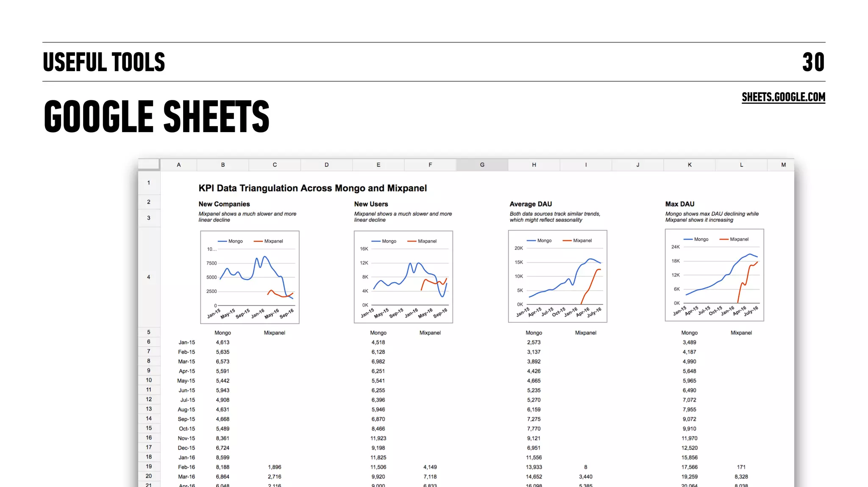The image size is (868, 487).
Task: Select column E header
Action: click(x=378, y=165)
